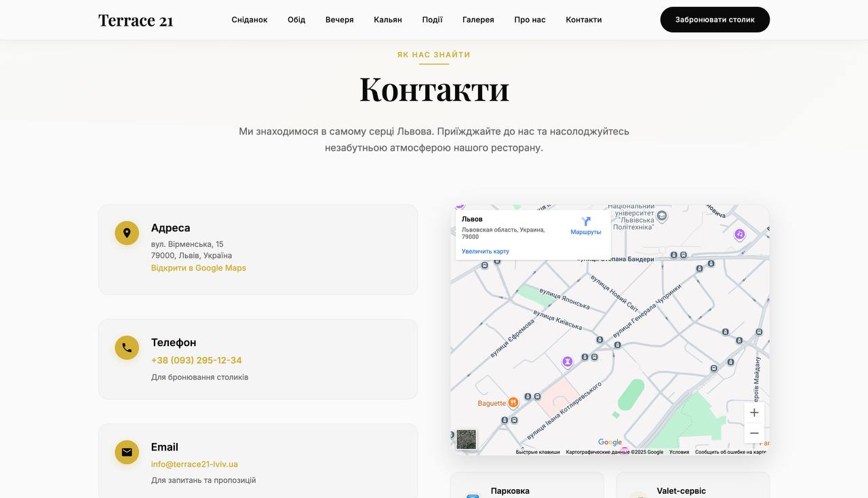Click the blue Маршруты directions arrow icon
Viewport: 868px width, 498px height.
[x=586, y=221]
